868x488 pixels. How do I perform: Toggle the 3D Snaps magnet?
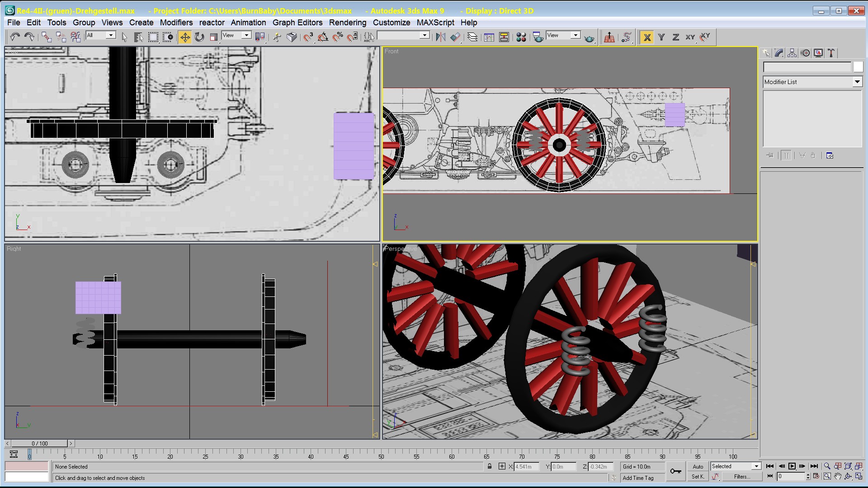point(308,37)
